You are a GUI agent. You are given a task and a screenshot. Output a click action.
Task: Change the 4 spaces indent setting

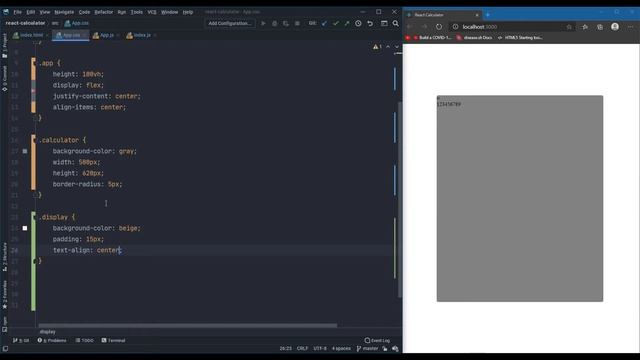[341, 349]
